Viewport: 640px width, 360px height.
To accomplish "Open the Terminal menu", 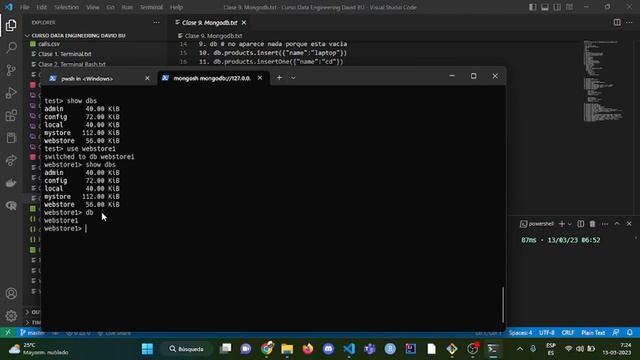I will 151,7.
